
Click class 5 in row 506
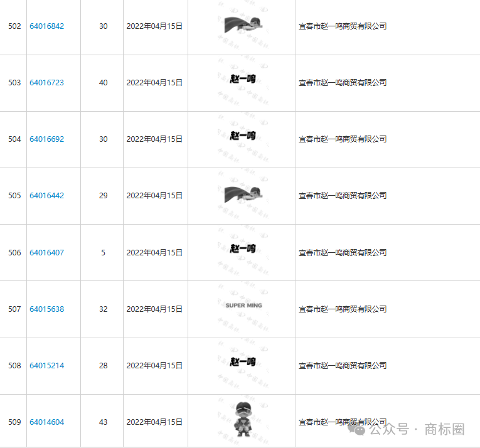[103, 253]
